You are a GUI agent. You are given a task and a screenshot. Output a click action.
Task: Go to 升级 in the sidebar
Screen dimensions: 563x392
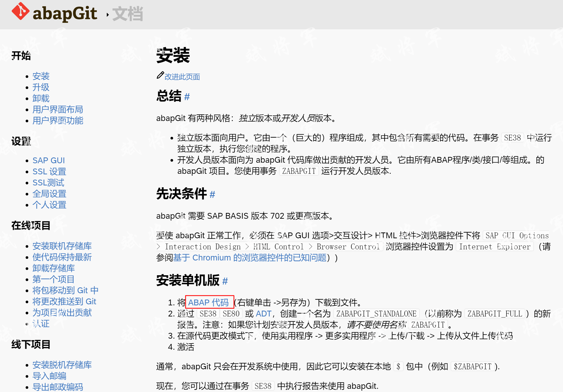pos(41,87)
